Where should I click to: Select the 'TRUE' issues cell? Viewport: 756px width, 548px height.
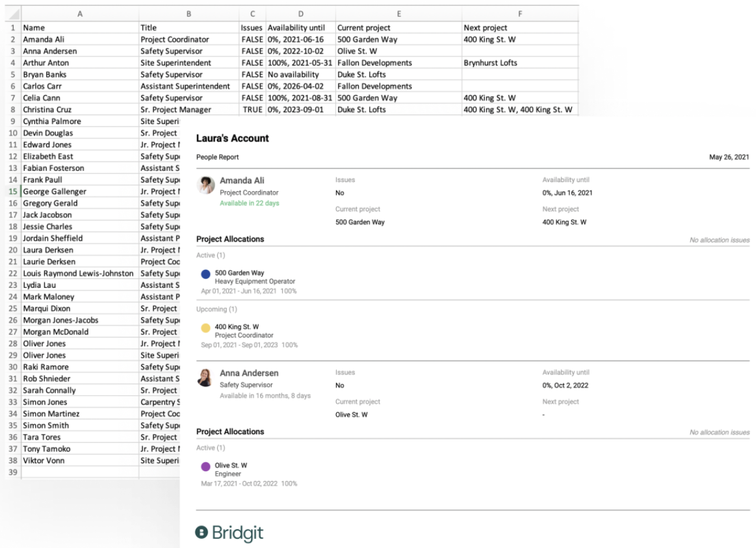point(252,109)
